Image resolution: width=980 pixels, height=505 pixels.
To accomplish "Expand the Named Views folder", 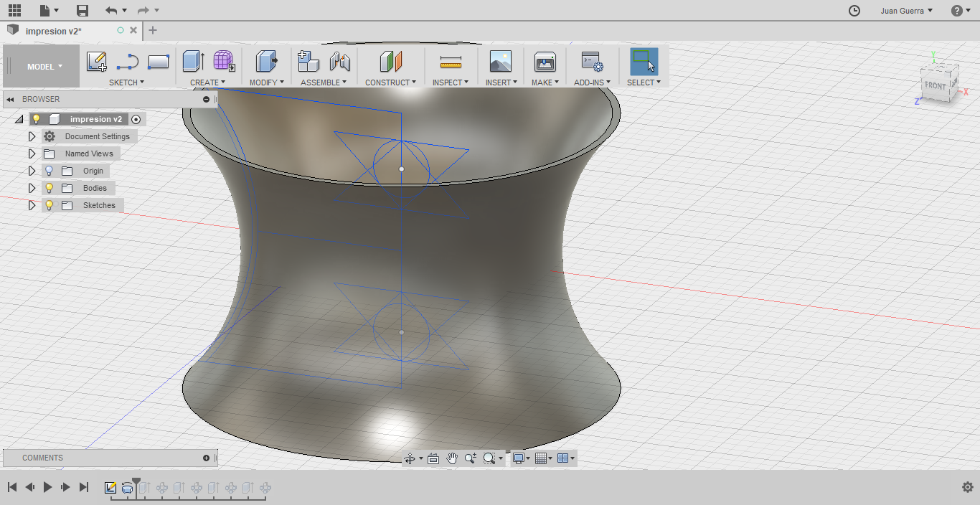I will 32,154.
